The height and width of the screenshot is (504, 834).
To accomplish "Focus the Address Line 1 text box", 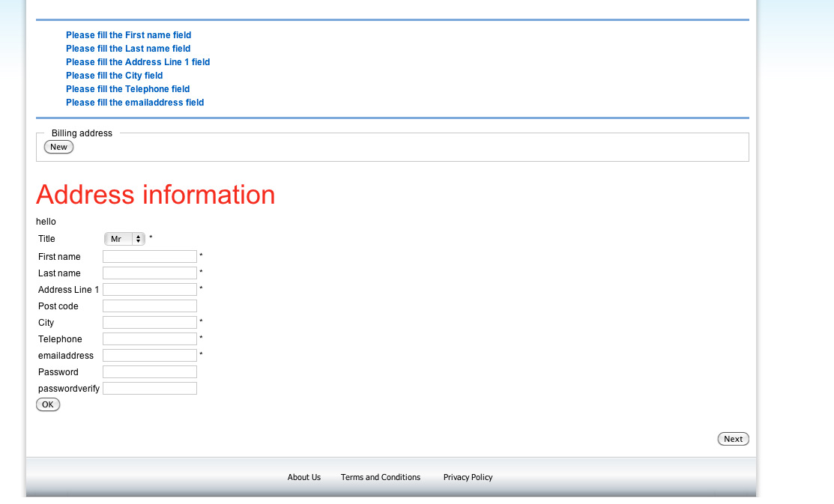I will pyautogui.click(x=149, y=289).
